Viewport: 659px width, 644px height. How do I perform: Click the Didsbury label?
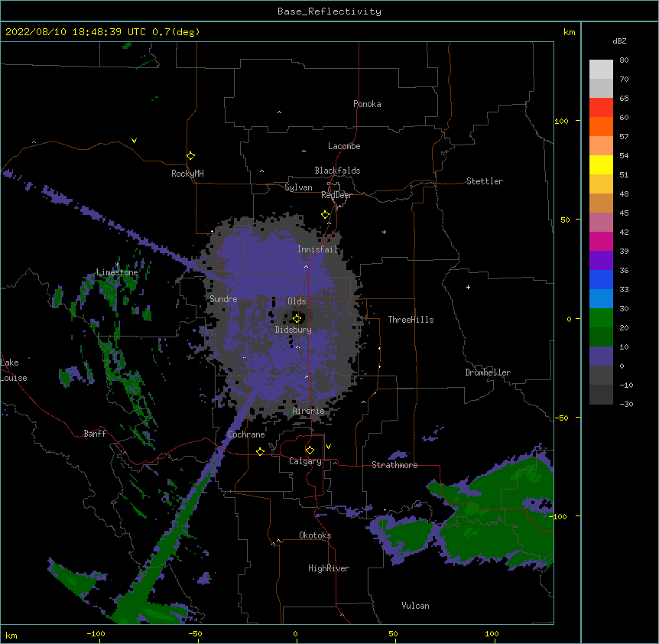294,330
